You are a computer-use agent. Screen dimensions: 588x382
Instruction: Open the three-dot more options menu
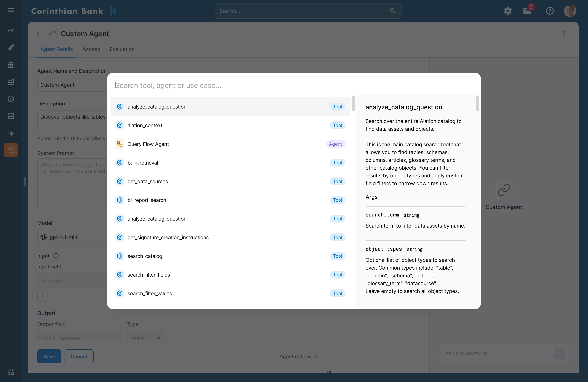(564, 34)
